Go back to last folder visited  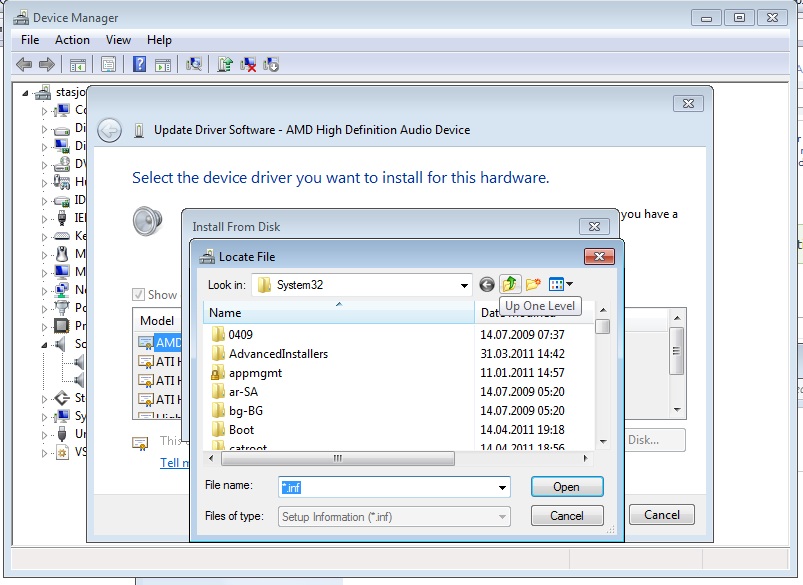pyautogui.click(x=487, y=285)
